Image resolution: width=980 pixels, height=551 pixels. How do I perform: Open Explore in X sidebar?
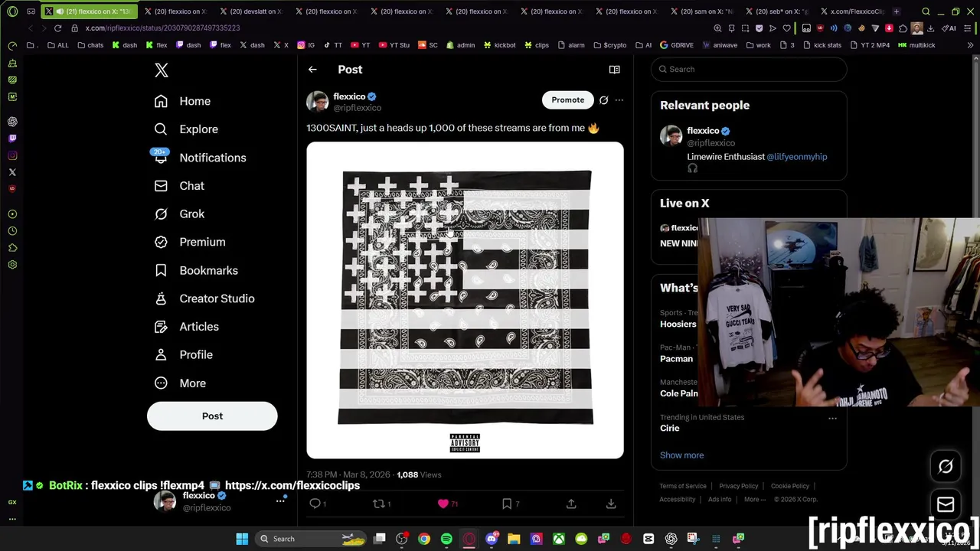click(x=186, y=129)
